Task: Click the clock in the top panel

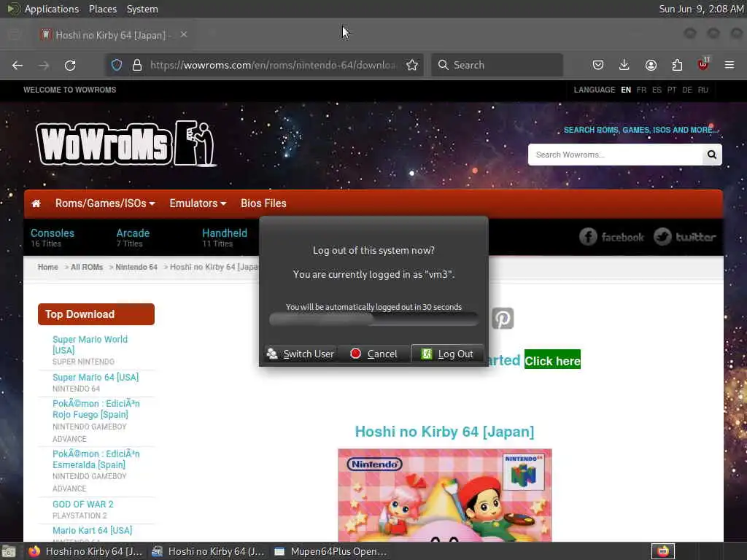Action: coord(701,9)
